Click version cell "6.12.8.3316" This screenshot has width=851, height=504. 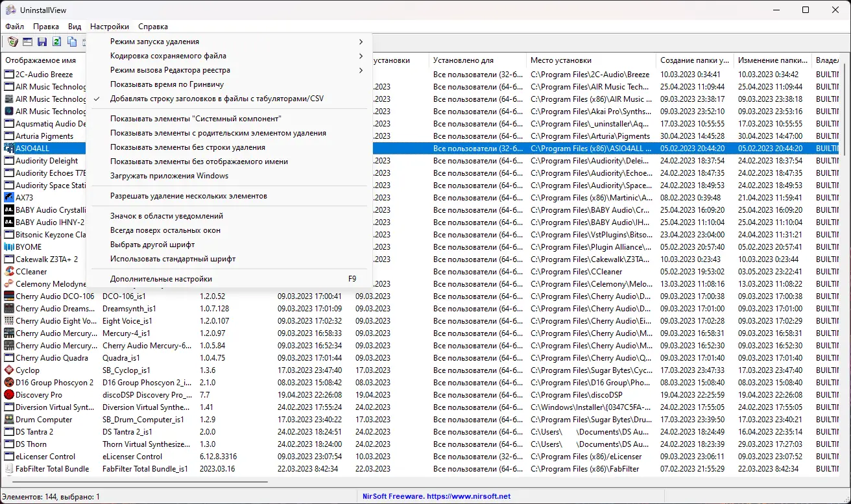point(219,457)
